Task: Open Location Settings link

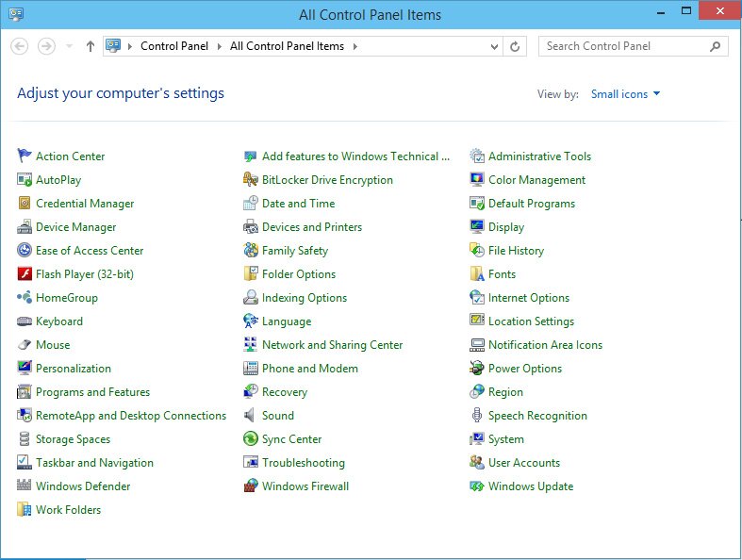Action: click(531, 321)
